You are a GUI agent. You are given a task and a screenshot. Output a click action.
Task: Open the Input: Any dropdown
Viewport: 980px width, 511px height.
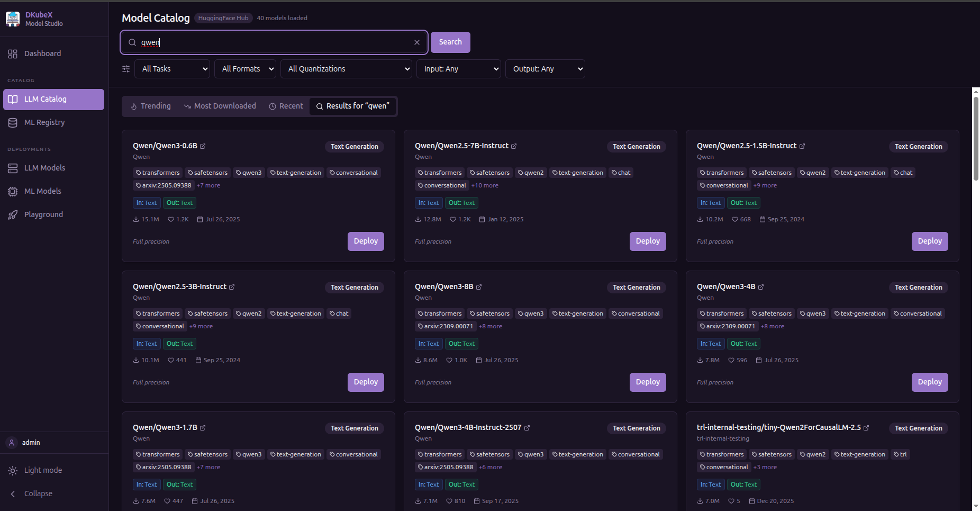tap(459, 69)
